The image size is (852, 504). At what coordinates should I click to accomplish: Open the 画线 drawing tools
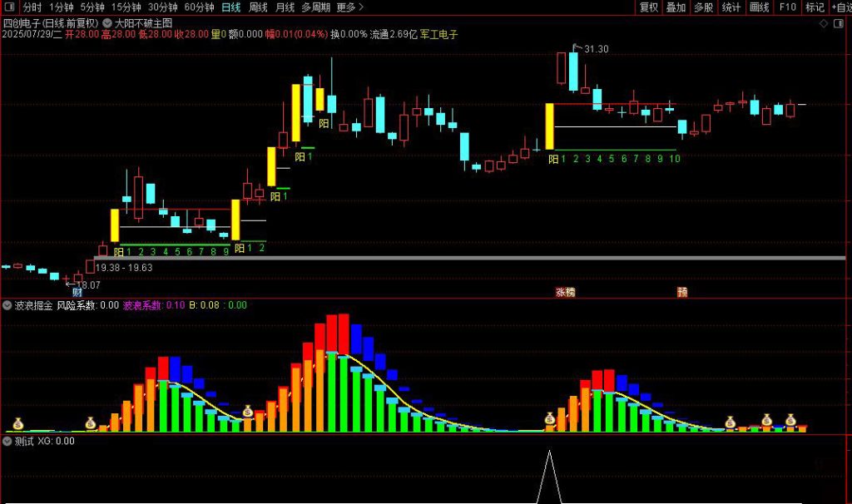[759, 7]
